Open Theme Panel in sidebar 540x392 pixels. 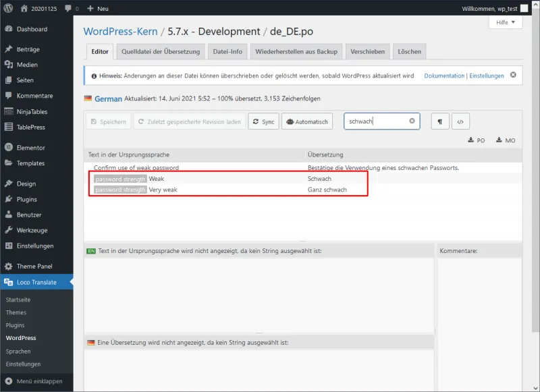tap(36, 267)
